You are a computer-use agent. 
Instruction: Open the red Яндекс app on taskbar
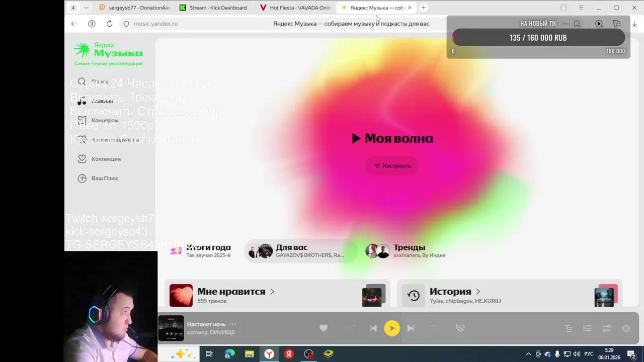(289, 354)
